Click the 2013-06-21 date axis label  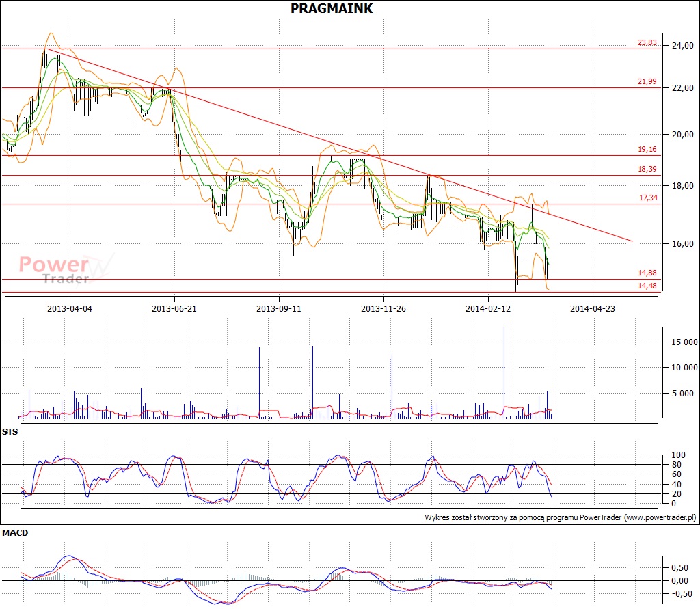pos(174,308)
